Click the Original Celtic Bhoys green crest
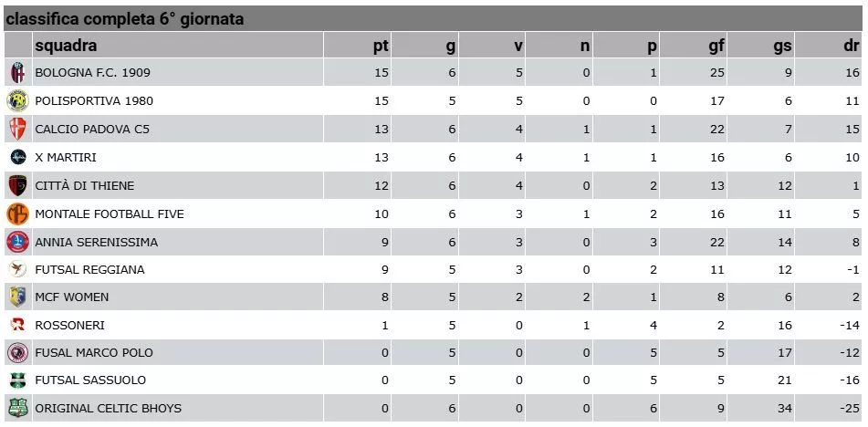The image size is (868, 427). click(17, 408)
